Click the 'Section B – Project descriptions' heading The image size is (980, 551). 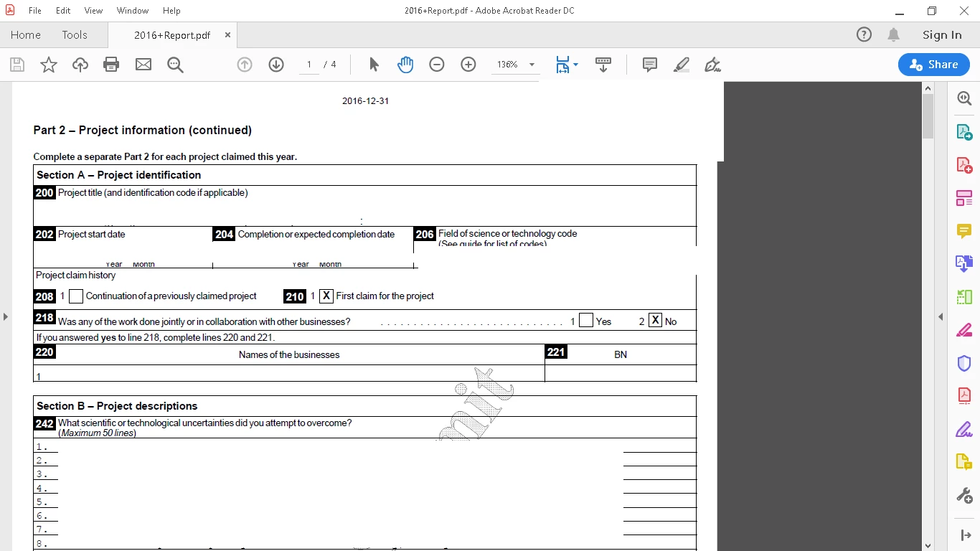[x=117, y=406]
